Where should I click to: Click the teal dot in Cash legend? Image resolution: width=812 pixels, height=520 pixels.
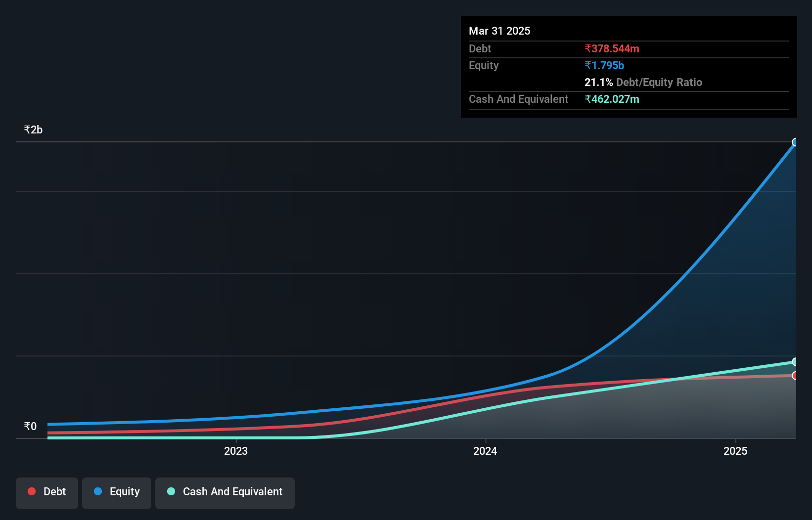(171, 491)
